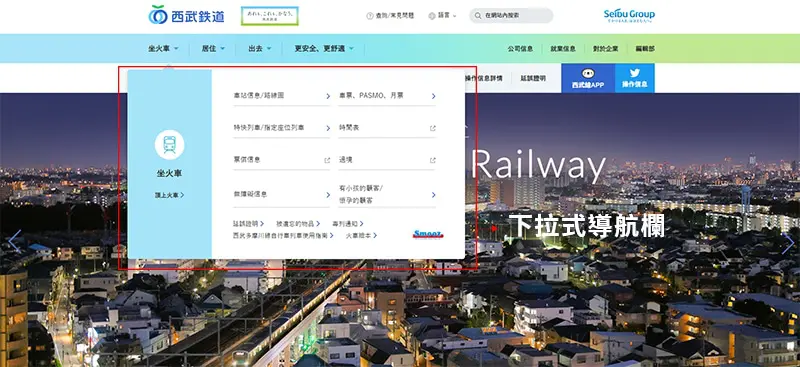Focus the 在網站內搜索 search field

(x=511, y=16)
